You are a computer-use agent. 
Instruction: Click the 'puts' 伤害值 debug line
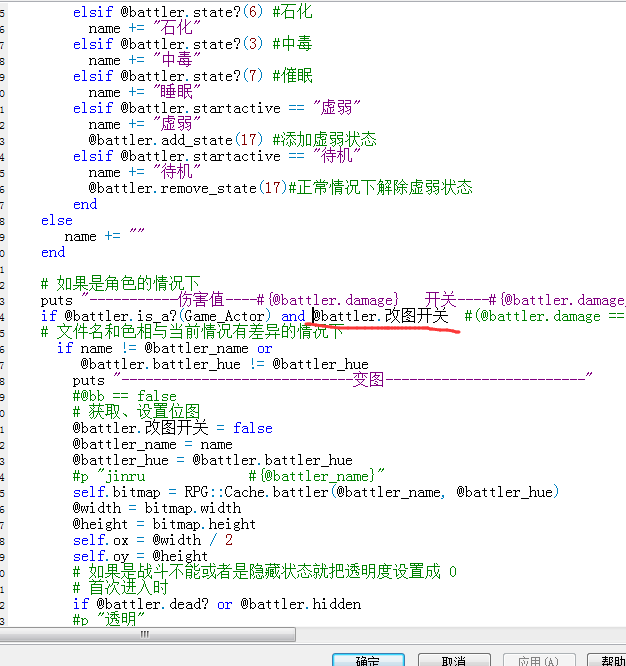pyautogui.click(x=333, y=300)
